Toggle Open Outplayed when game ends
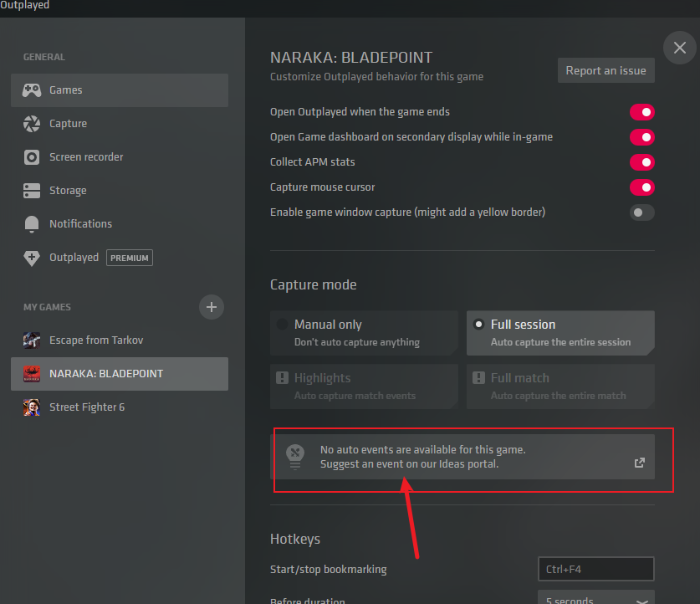Screen dimensions: 700x604 click(x=641, y=112)
